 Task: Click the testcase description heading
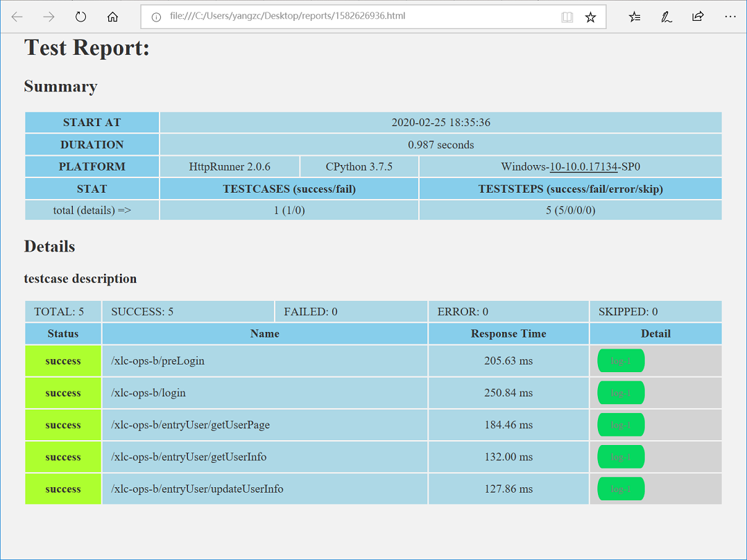coord(80,279)
